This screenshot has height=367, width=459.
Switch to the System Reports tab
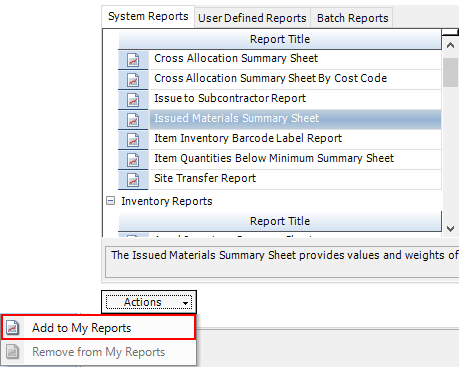[148, 16]
